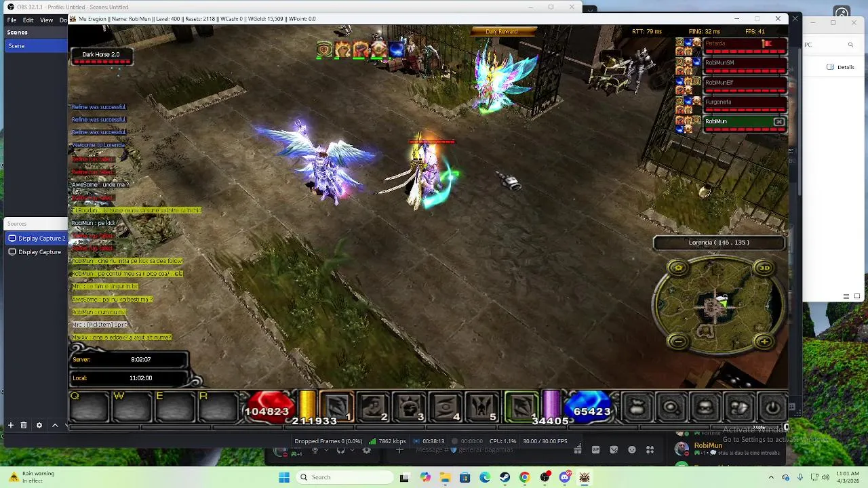Screen dimensions: 868x488
Task: Select 'Display Capture' source in OBS
Action: pyautogui.click(x=39, y=252)
